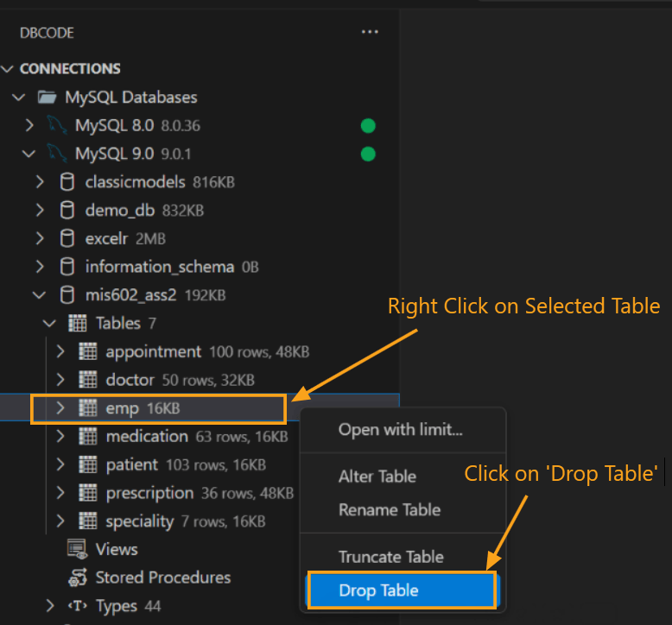The image size is (672, 625).
Task: Expand the emp table
Action: pos(60,408)
